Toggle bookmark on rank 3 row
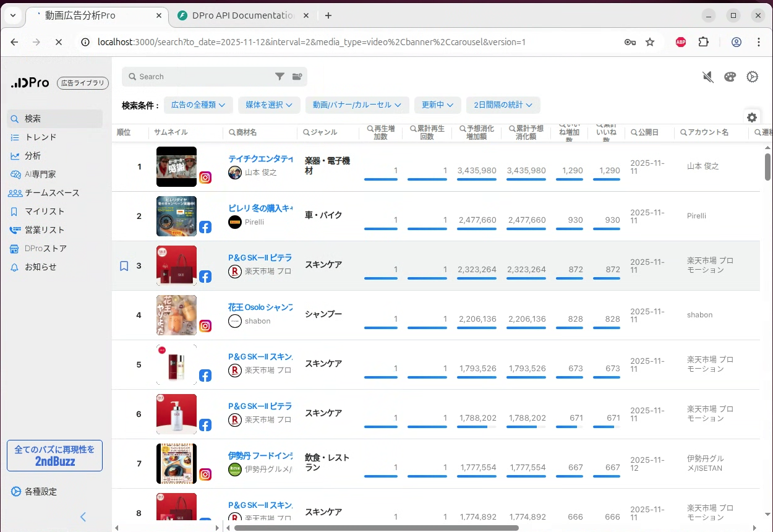The image size is (773, 532). 124,266
